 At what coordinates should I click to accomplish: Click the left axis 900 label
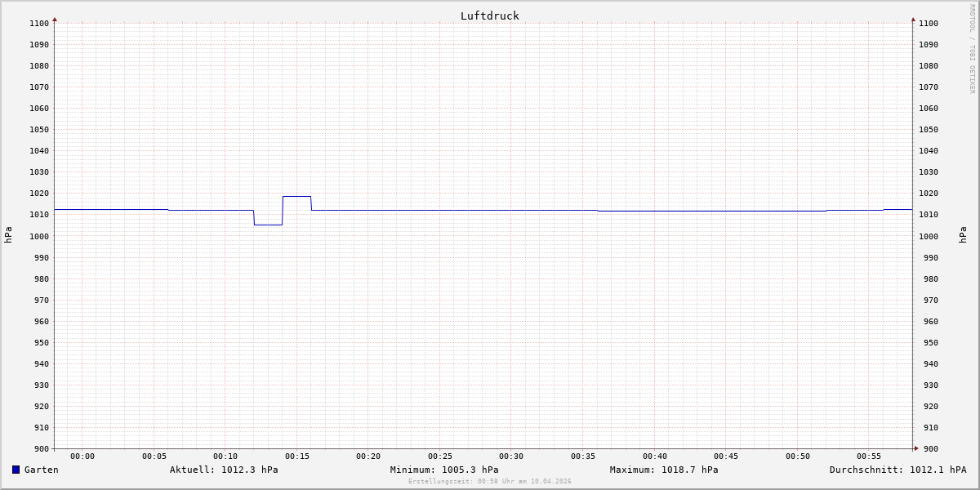click(x=42, y=448)
